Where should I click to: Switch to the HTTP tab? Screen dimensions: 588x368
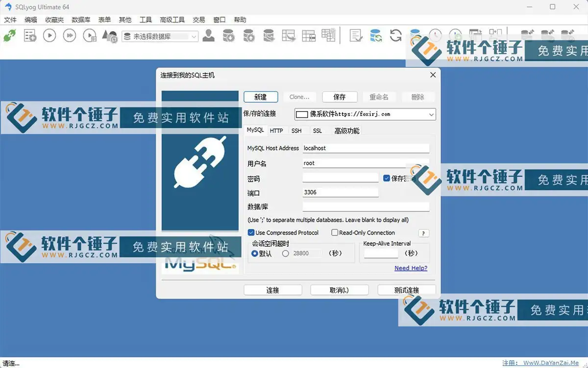click(276, 131)
